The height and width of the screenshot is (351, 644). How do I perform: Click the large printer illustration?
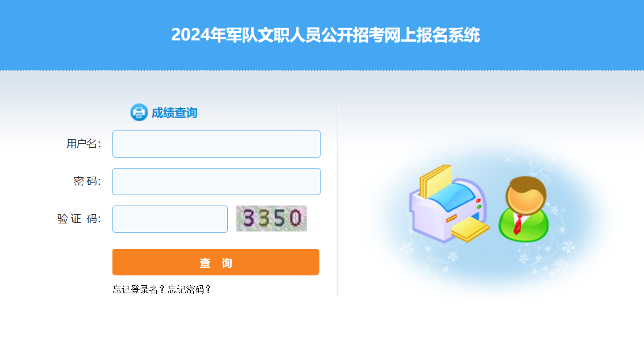[449, 203]
